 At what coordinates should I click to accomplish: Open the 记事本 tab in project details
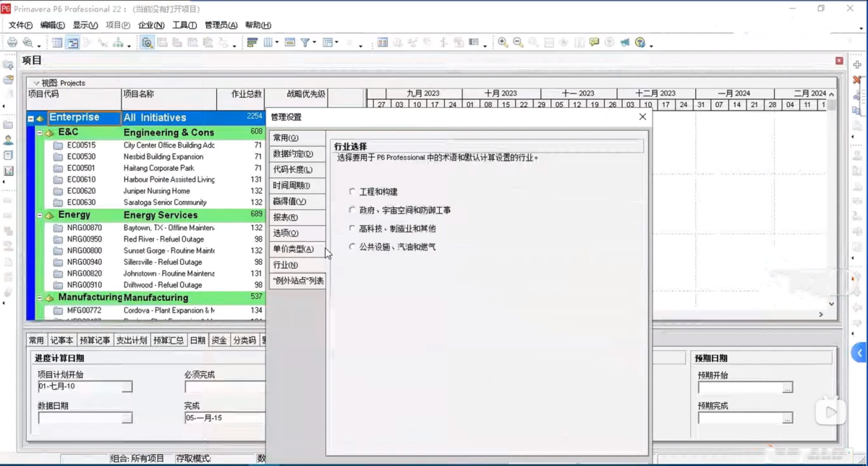pyautogui.click(x=61, y=340)
